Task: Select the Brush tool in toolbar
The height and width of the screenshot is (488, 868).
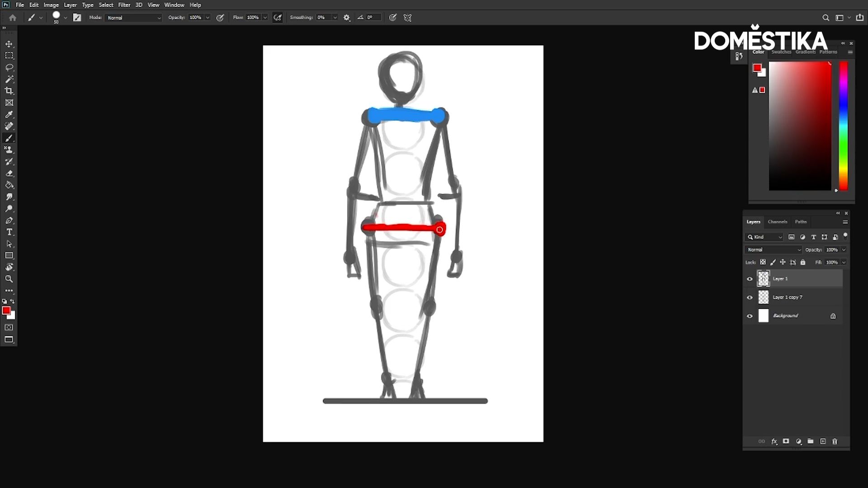Action: [x=9, y=138]
